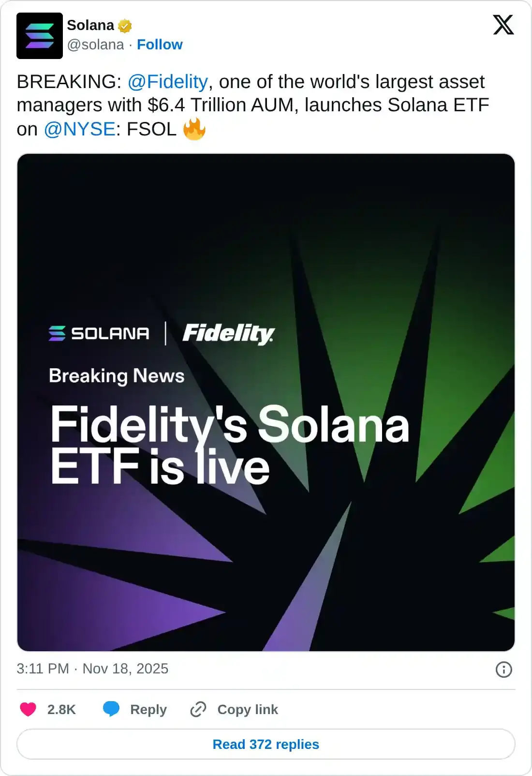
Task: Click the gold verified badge next to Solana
Action: (124, 25)
